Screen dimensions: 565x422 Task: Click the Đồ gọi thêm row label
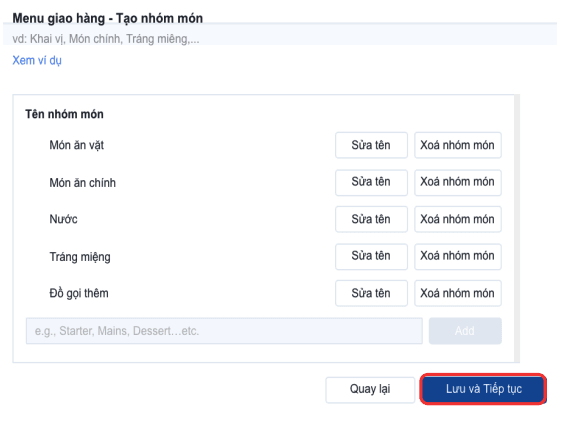79,293
